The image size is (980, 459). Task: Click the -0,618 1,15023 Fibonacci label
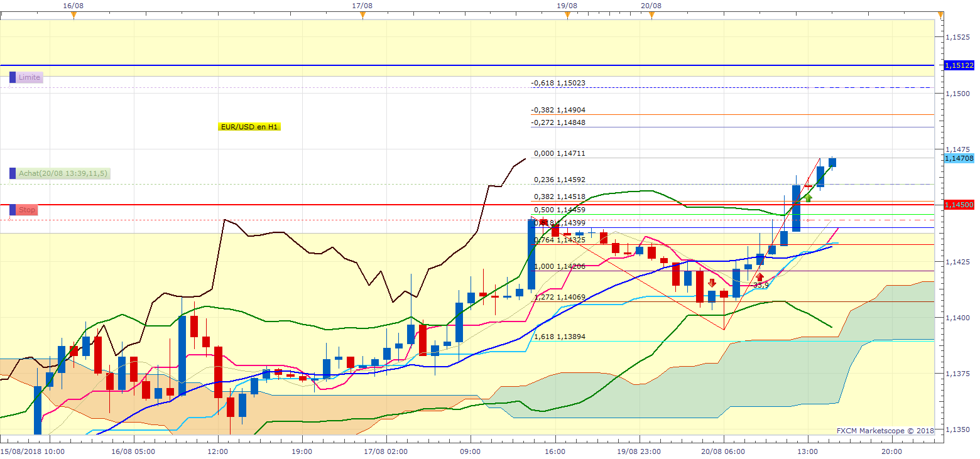pyautogui.click(x=558, y=83)
